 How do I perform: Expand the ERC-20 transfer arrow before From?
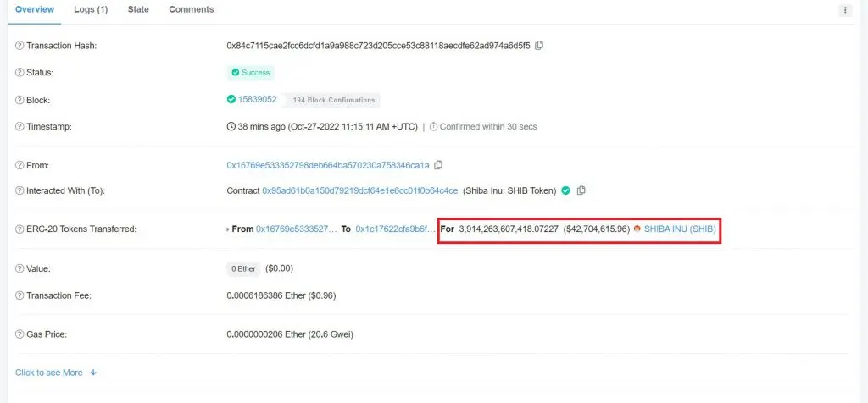(x=227, y=229)
